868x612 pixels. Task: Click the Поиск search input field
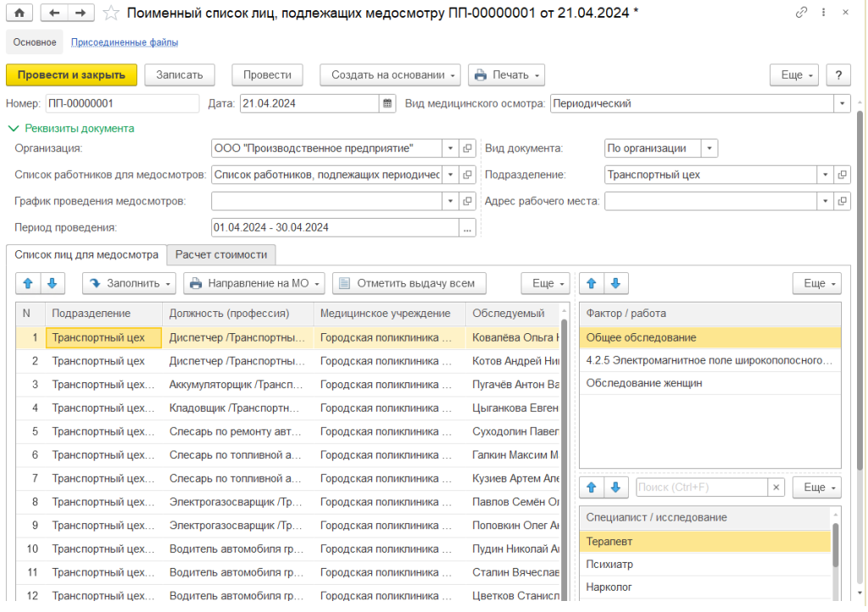[x=701, y=487]
